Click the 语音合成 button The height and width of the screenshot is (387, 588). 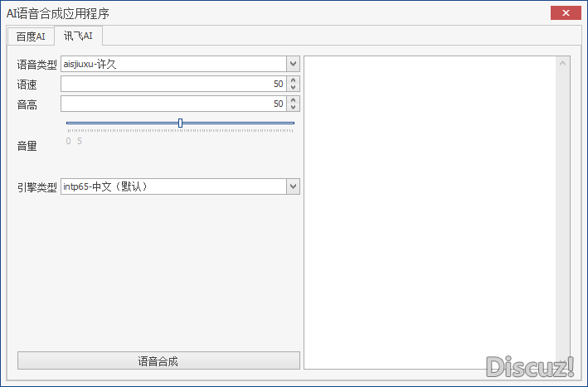point(158,360)
